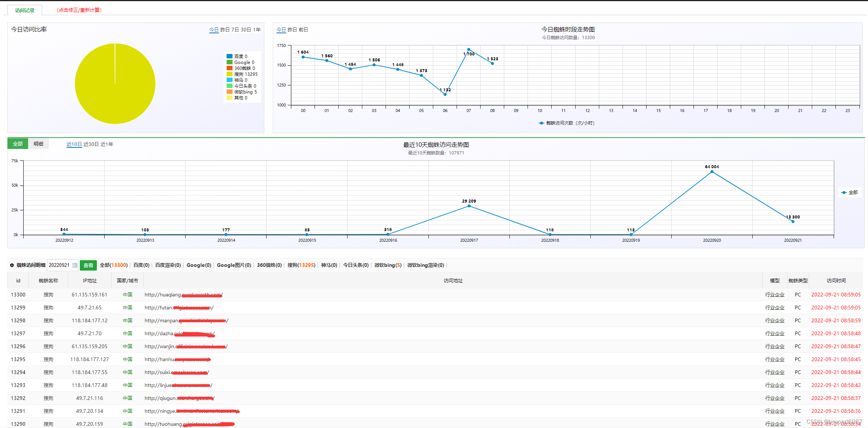Open the qiugun URL in row 13292
Viewport: 868px width, 428px height.
click(x=180, y=398)
